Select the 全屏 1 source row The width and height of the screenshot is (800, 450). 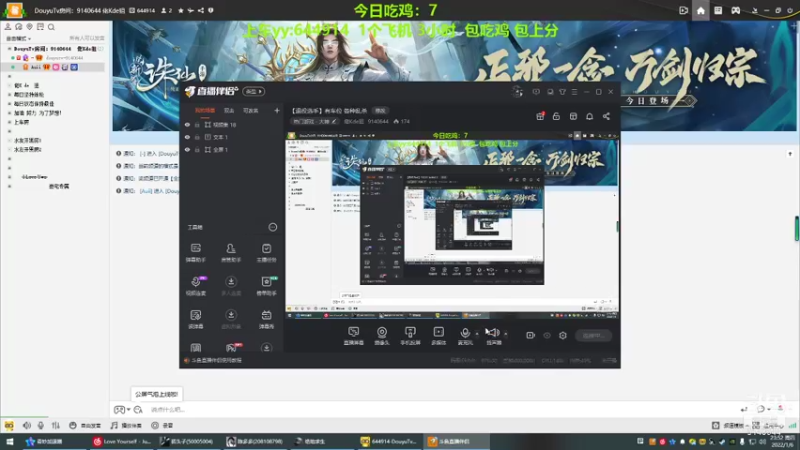click(x=231, y=149)
